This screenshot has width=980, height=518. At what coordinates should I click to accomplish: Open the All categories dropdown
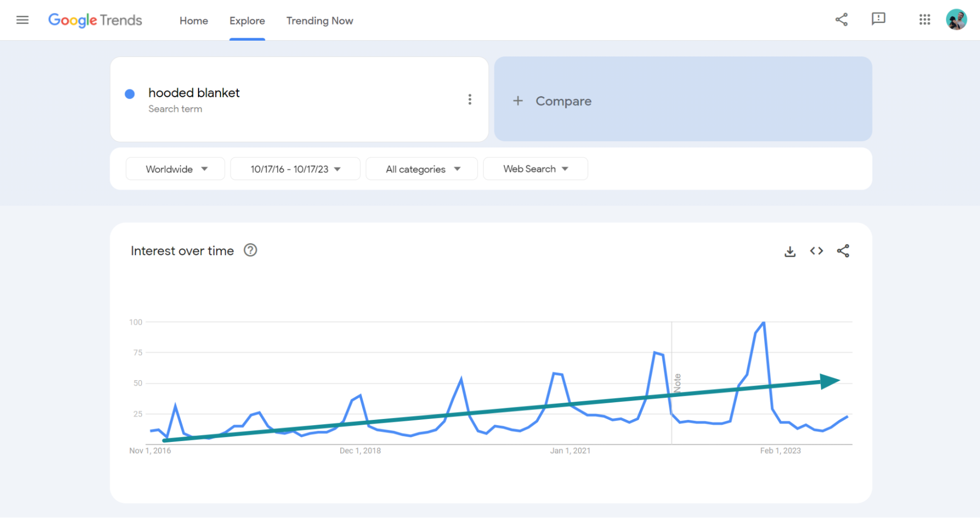[x=422, y=169]
